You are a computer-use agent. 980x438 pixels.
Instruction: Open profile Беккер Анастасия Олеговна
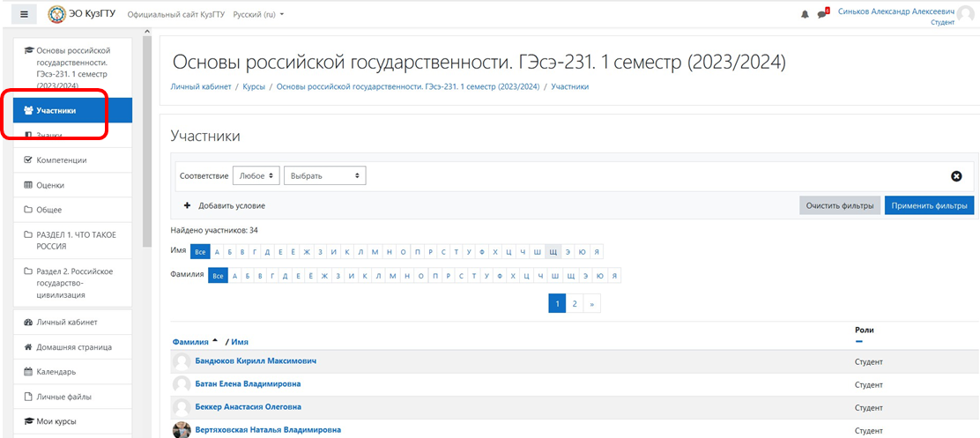coord(249,407)
